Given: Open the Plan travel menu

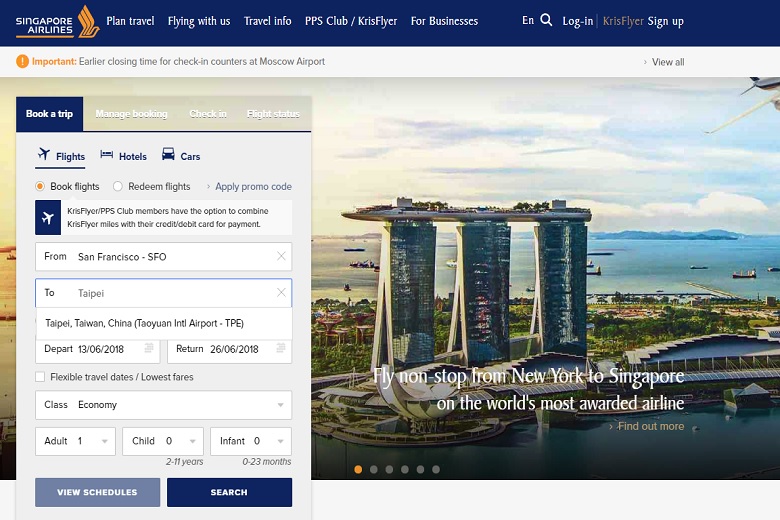Looking at the screenshot, I should [130, 21].
